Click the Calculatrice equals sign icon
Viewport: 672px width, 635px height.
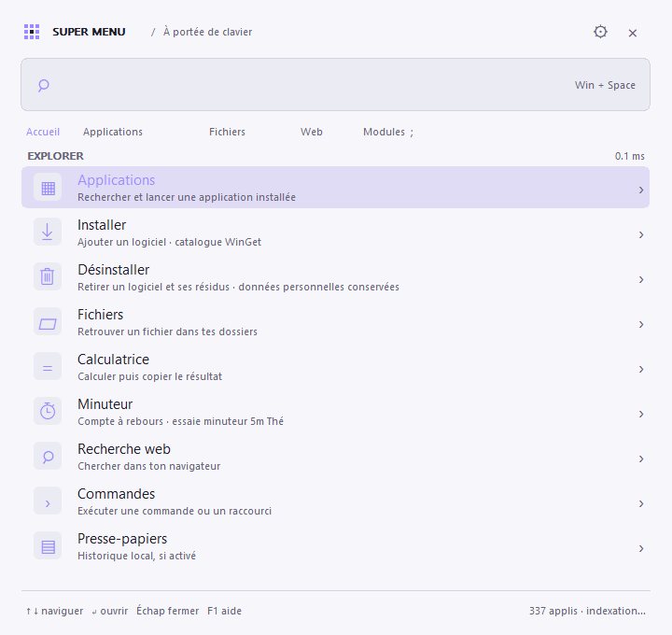coord(48,368)
